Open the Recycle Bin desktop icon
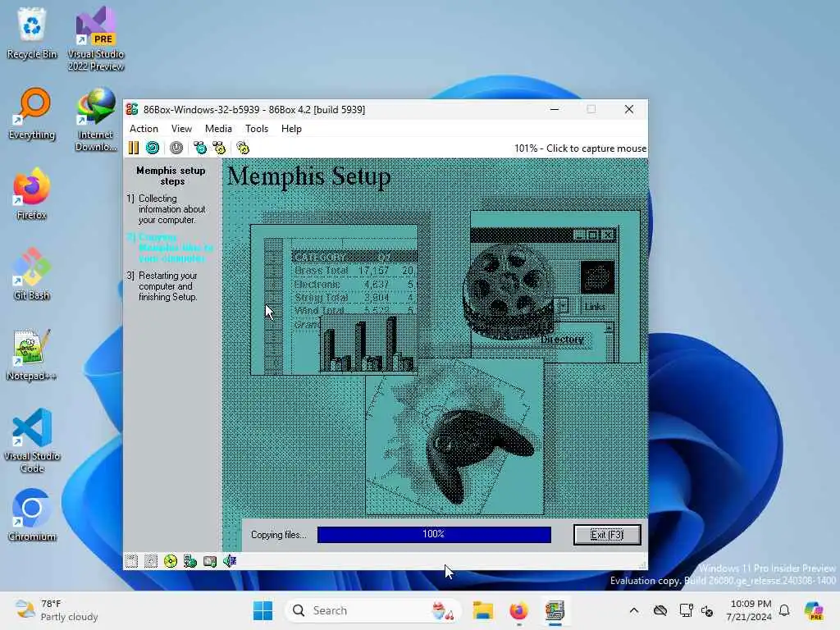Viewport: 840px width, 630px height. [32, 33]
